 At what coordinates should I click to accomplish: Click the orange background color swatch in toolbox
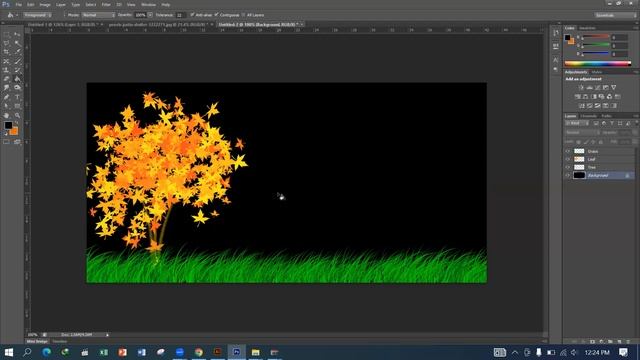(15, 131)
